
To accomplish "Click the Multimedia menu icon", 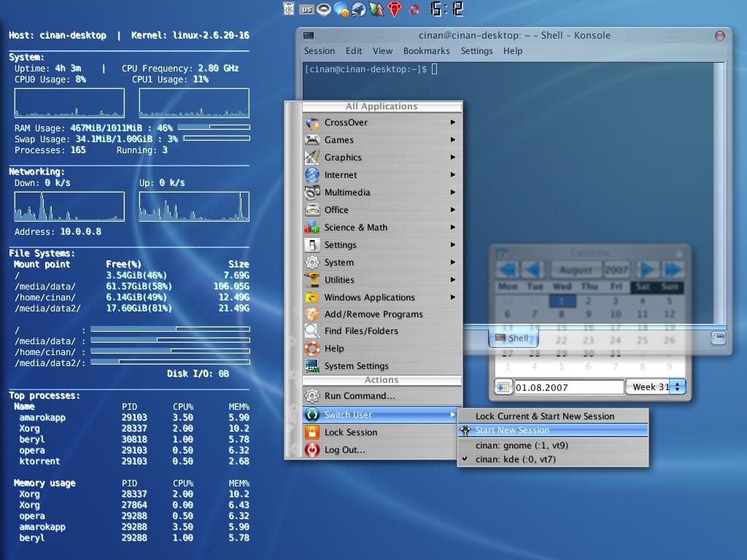I will pos(312,192).
